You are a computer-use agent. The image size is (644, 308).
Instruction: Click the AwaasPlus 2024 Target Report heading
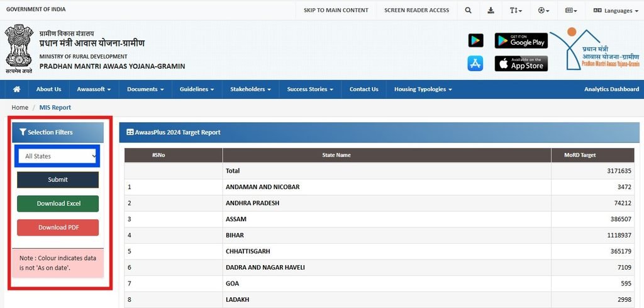point(174,132)
